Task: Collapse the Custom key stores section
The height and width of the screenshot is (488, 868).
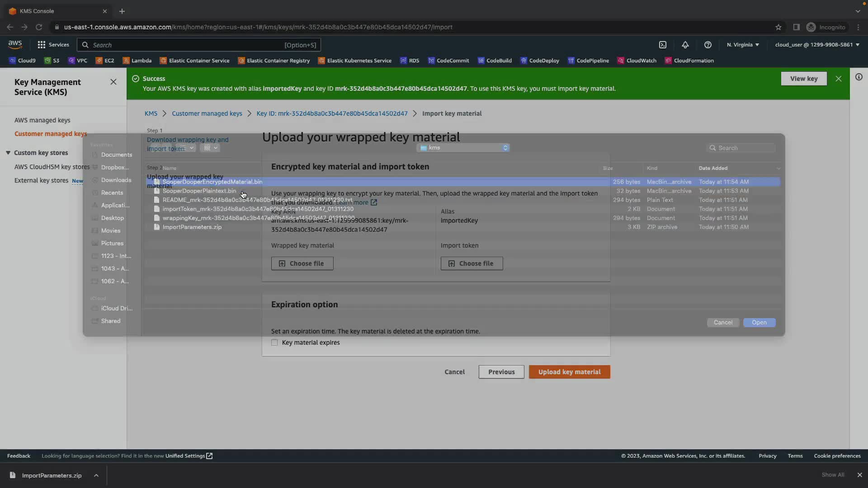Action: coord(8,153)
